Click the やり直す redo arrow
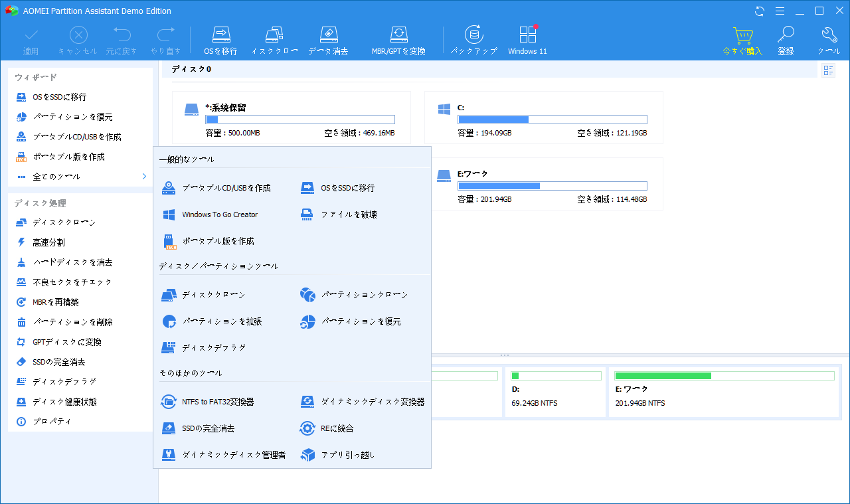Image resolution: width=850 pixels, height=504 pixels. 165,41
